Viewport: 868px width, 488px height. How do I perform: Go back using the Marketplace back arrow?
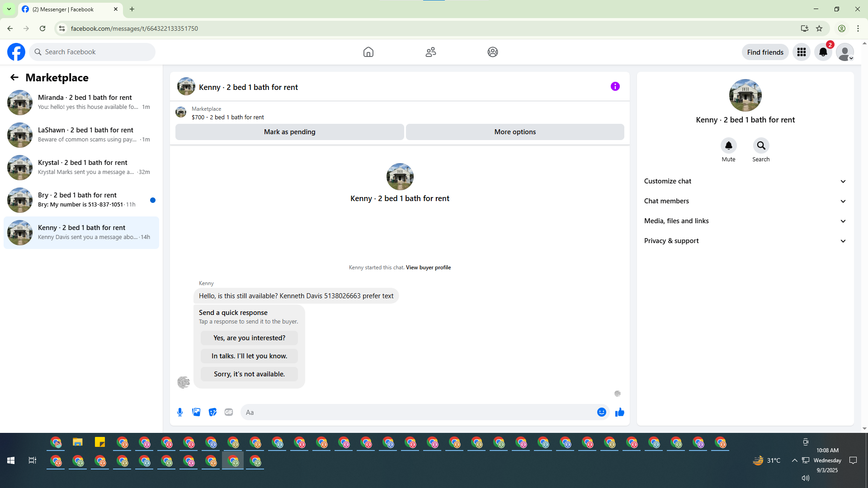pyautogui.click(x=14, y=78)
